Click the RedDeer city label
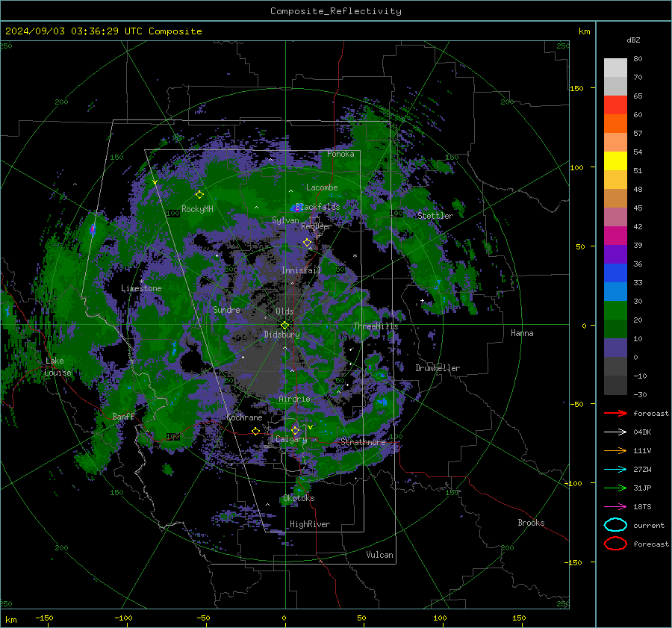672x628 pixels. (x=317, y=226)
